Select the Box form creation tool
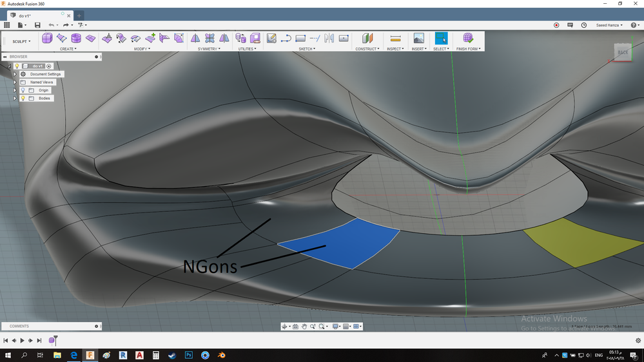The image size is (644, 362). pyautogui.click(x=47, y=38)
